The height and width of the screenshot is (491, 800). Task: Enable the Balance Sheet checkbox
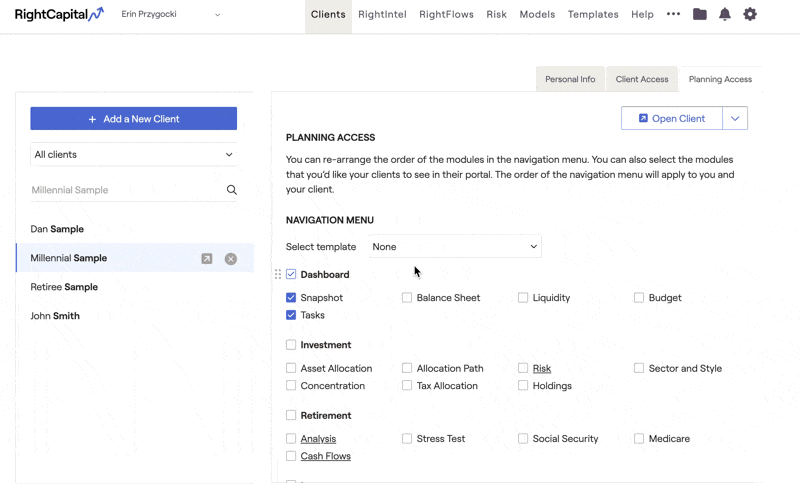point(407,298)
